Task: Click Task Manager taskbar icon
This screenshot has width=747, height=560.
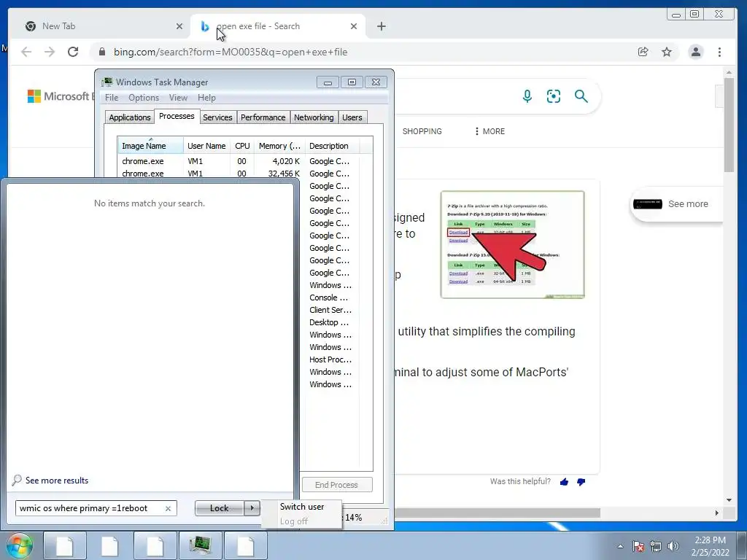Action: coord(200,545)
